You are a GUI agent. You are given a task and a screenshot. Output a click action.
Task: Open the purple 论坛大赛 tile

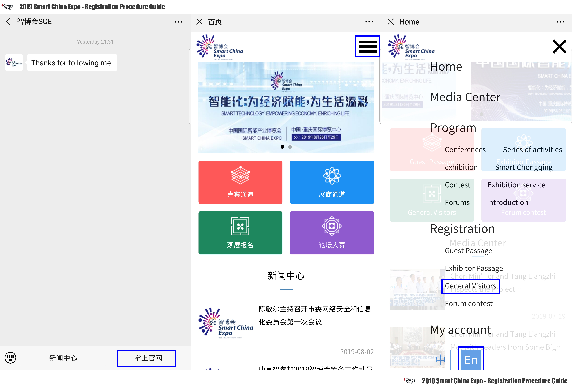tap(332, 233)
